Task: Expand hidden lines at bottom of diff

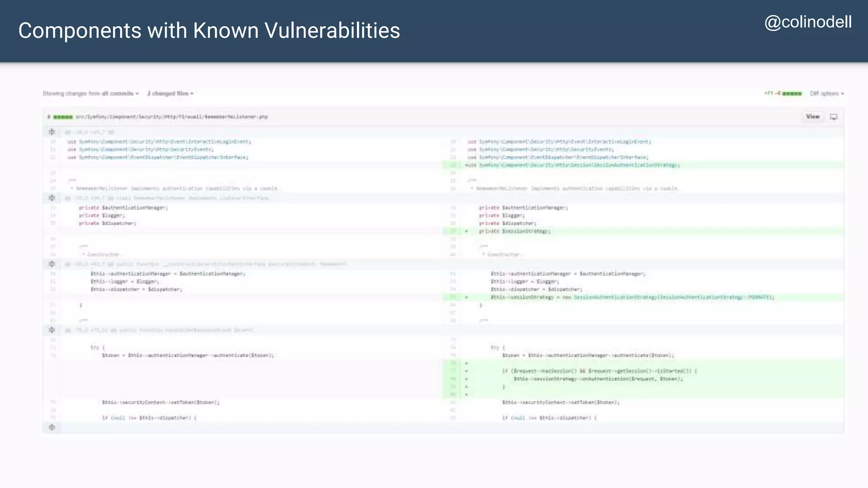Action: point(52,427)
